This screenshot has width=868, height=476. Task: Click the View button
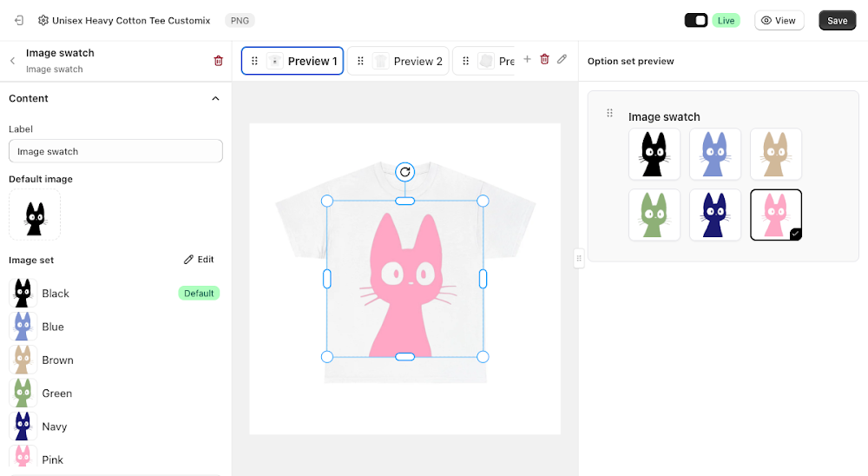tap(779, 21)
